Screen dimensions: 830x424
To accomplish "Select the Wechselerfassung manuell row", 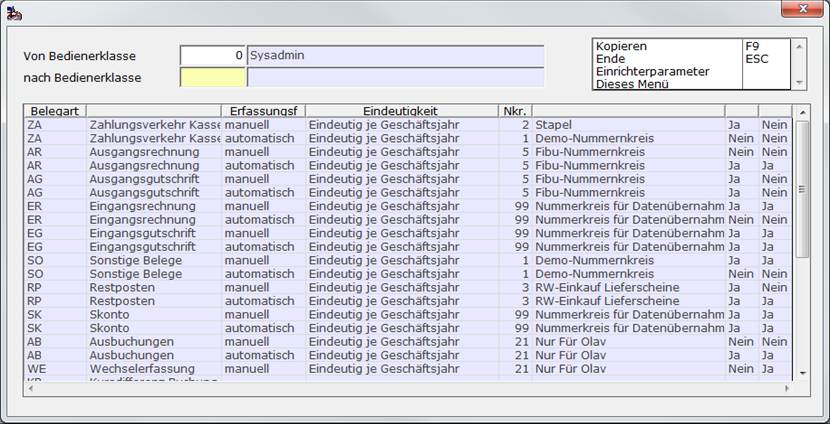I will pos(408,369).
